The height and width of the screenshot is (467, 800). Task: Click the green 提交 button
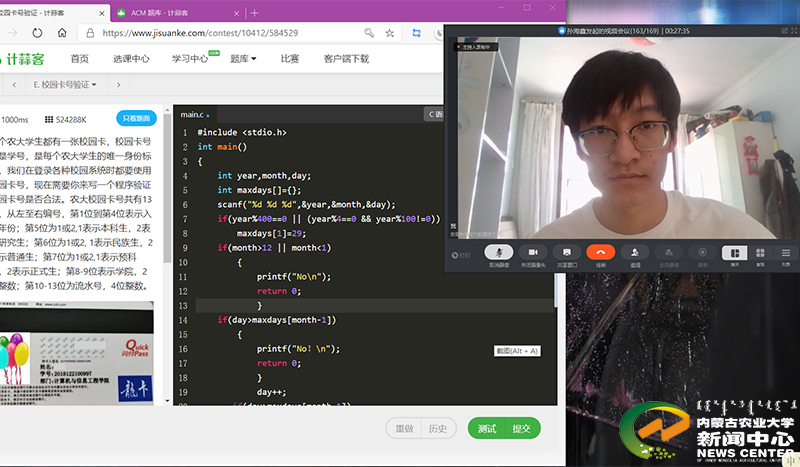point(521,429)
